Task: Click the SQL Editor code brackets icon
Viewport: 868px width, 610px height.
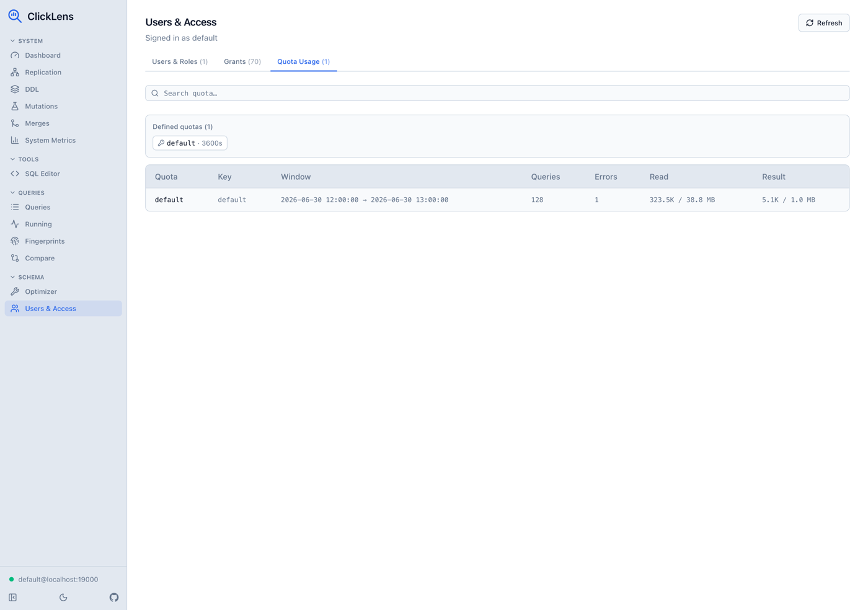Action: pyautogui.click(x=15, y=174)
